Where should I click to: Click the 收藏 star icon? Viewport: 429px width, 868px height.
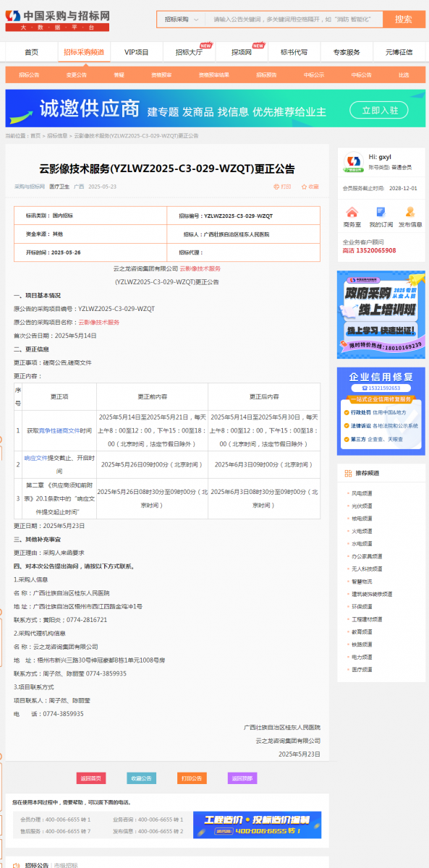[x=305, y=187]
